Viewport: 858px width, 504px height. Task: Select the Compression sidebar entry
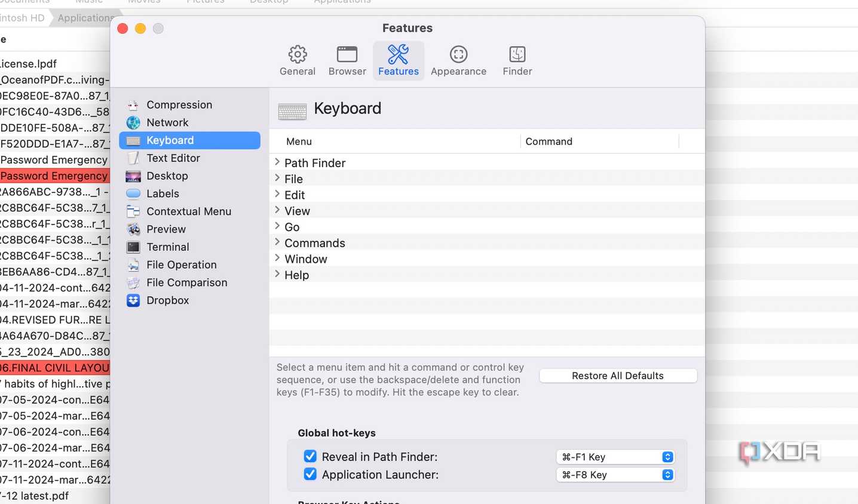point(189,105)
